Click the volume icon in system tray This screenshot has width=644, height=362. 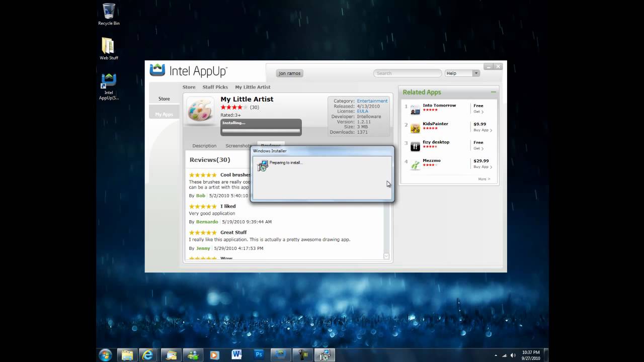tap(513, 355)
